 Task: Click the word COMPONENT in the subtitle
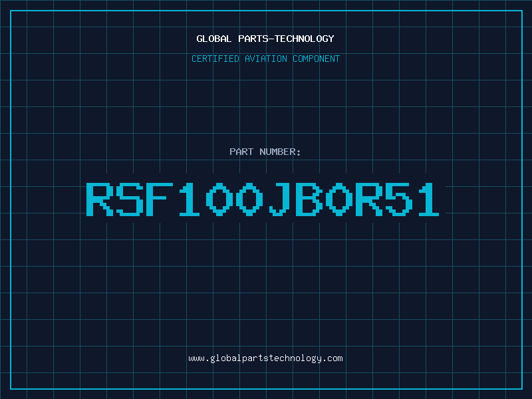[x=317, y=59]
